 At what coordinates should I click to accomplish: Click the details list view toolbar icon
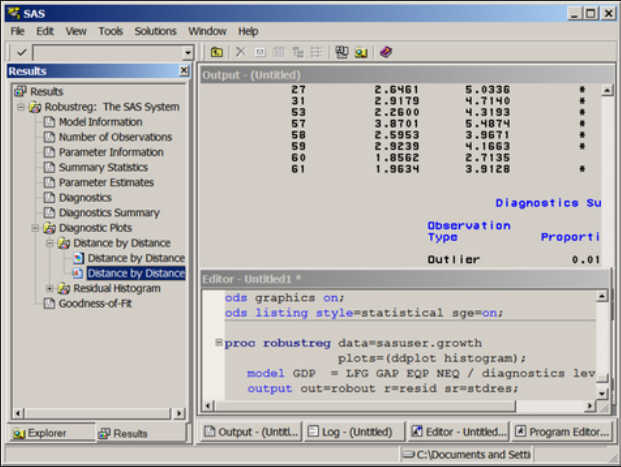316,52
